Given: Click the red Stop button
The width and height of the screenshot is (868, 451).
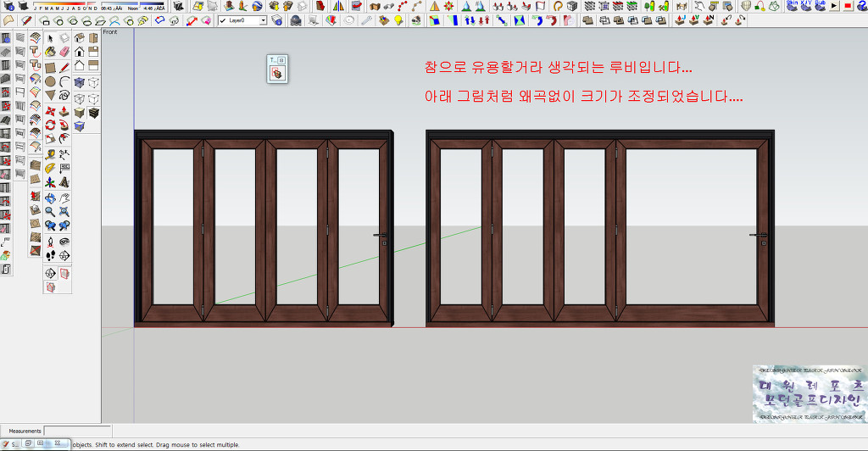Looking at the screenshot, I should click(x=848, y=6).
